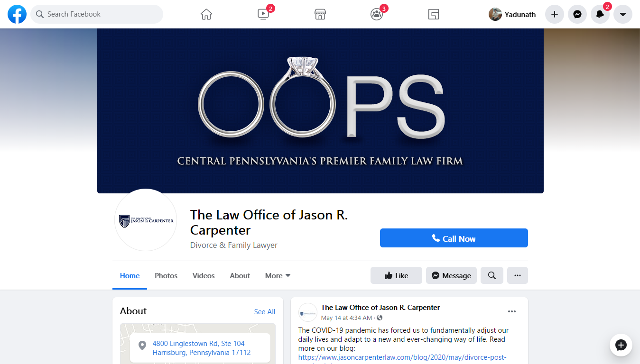640x364 pixels.
Task: Click the post's public audience globe icon
Action: (380, 318)
